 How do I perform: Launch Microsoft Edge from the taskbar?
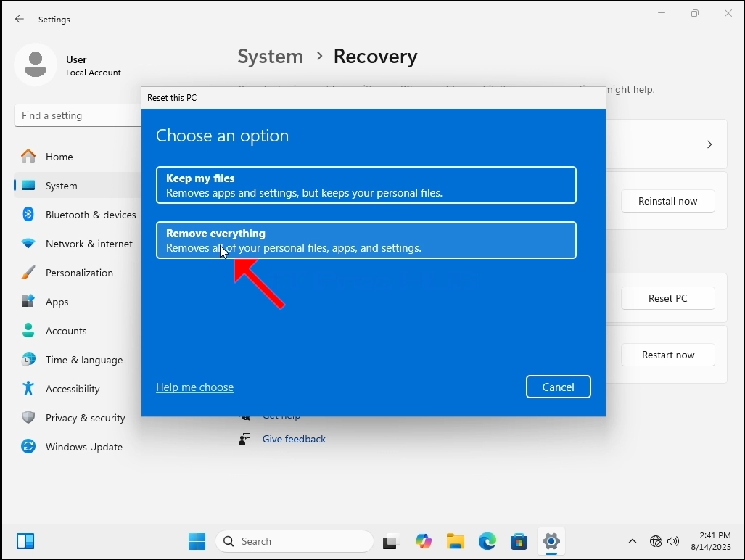point(487,541)
